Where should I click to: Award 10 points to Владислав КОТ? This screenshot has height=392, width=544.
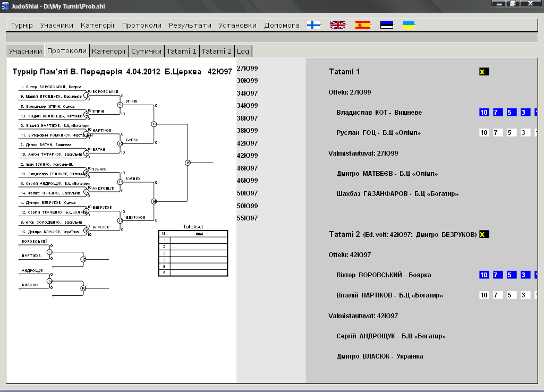(x=483, y=113)
